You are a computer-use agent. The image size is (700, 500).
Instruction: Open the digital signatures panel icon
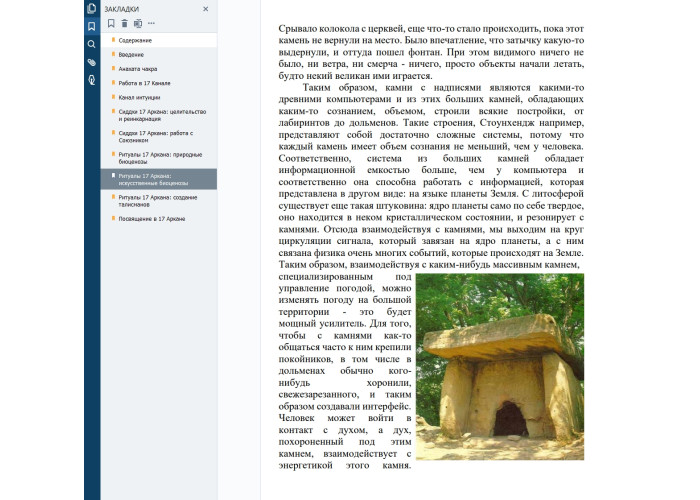(x=92, y=79)
